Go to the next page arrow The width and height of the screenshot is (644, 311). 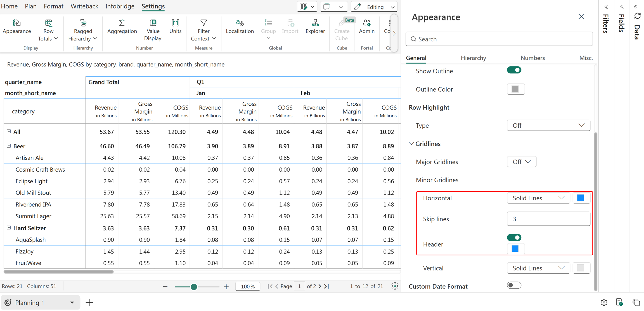320,286
